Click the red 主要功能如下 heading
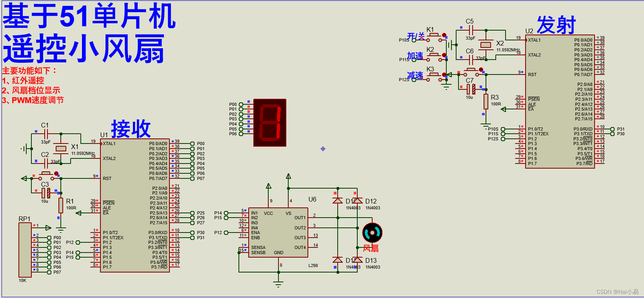The width and height of the screenshot is (644, 298). coord(30,71)
